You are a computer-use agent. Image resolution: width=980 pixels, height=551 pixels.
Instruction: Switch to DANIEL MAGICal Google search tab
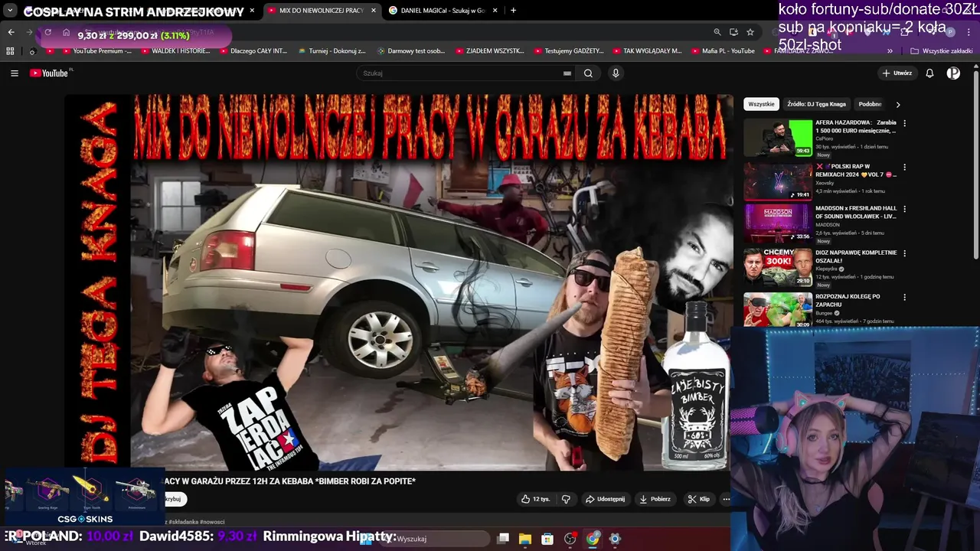point(443,11)
